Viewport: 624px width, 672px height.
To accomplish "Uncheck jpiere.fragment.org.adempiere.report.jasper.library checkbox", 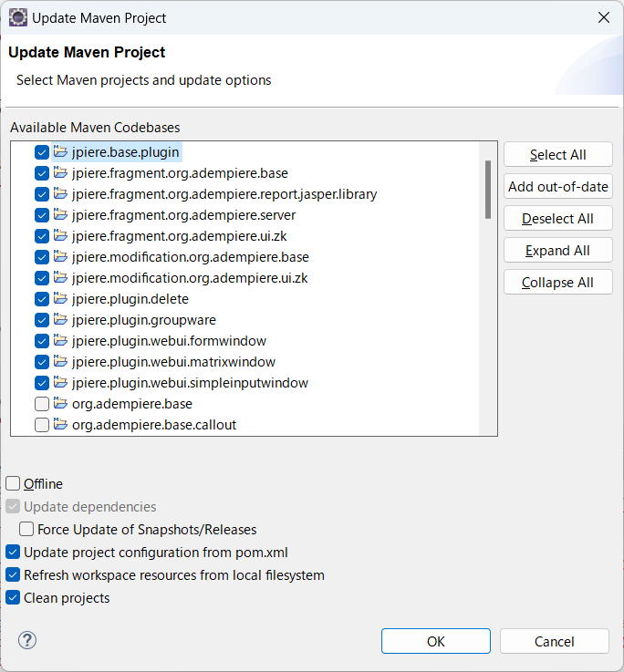I will tap(42, 194).
